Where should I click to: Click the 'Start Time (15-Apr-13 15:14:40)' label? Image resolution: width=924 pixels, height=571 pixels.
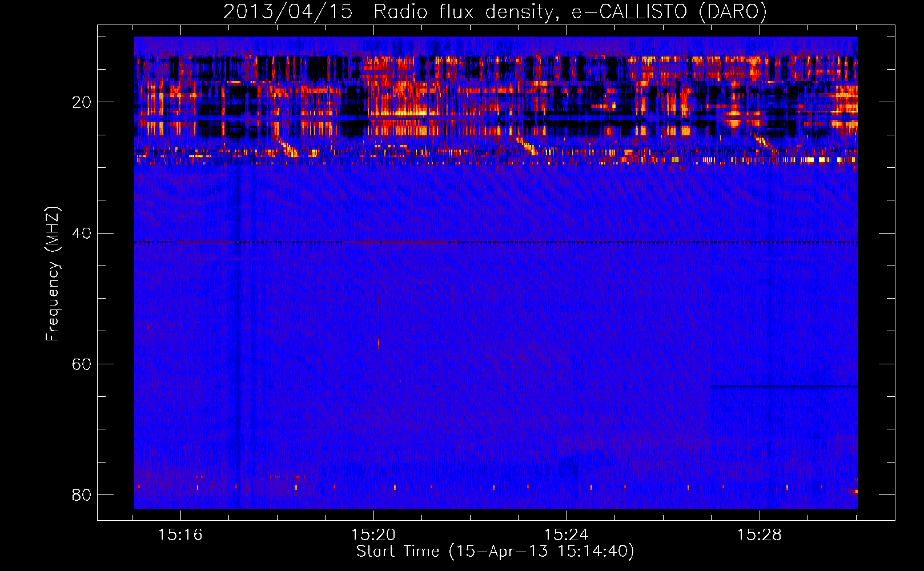coord(495,552)
